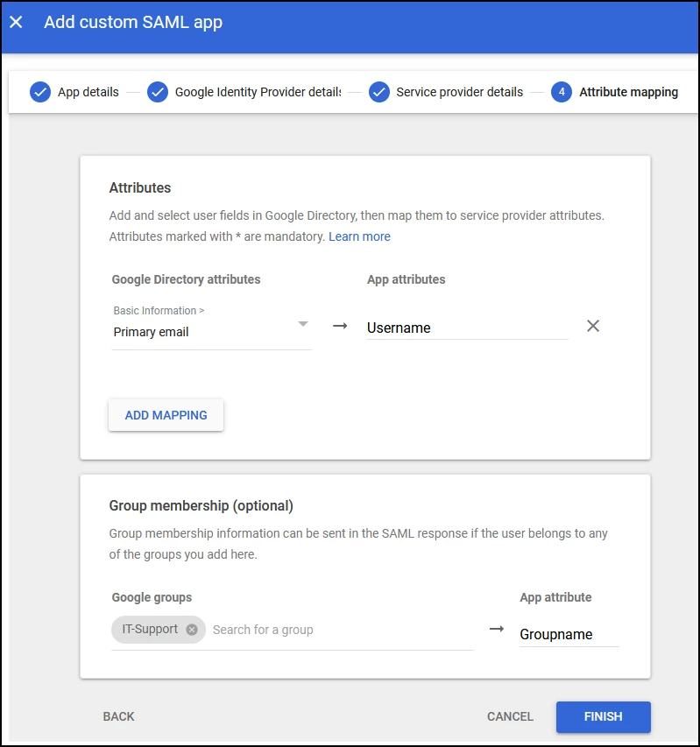This screenshot has width=700, height=747.
Task: Click the Attributes section heading
Action: pos(140,187)
